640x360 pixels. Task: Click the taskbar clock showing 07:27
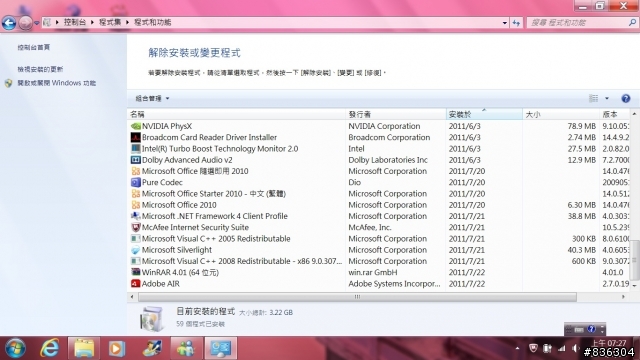pos(609,343)
